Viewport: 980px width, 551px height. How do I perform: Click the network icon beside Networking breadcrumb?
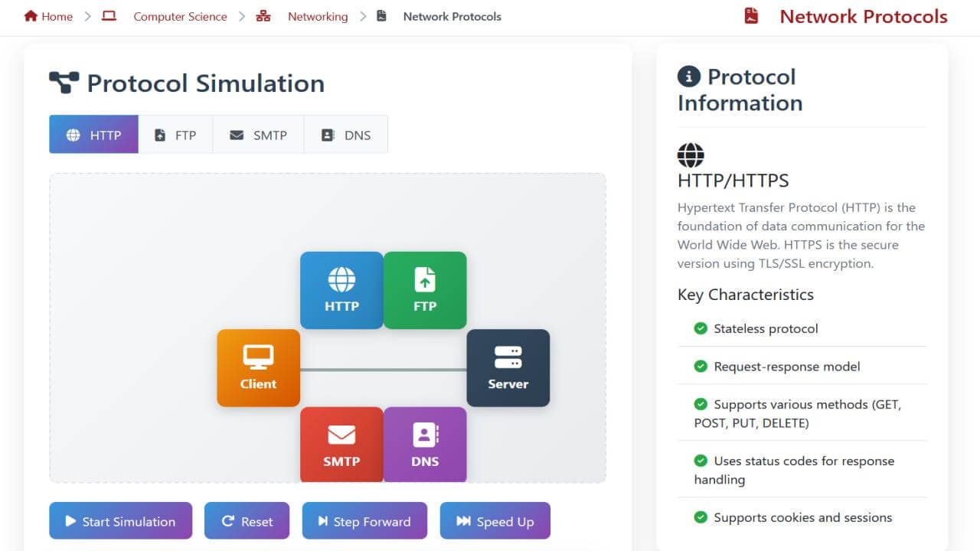click(x=263, y=16)
